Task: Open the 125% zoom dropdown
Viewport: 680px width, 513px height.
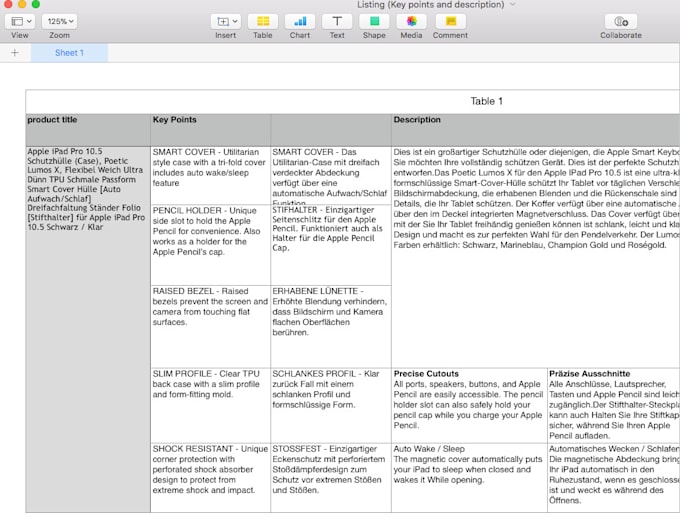Action: [60, 21]
